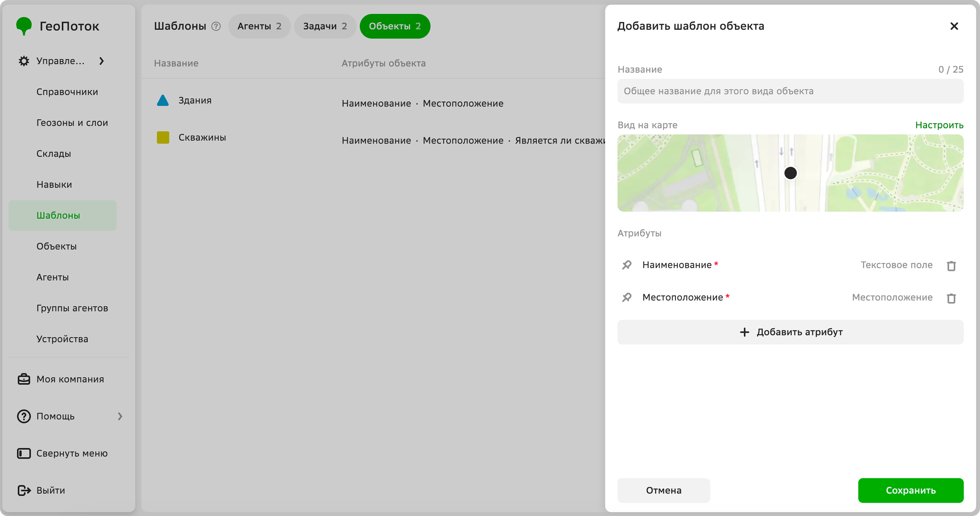Click the Помощь question mark icon
Screen dimensions: 980x516
pos(24,416)
